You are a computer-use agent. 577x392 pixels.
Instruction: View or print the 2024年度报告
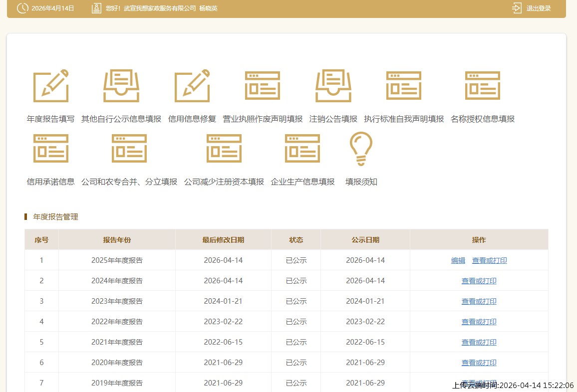point(479,281)
